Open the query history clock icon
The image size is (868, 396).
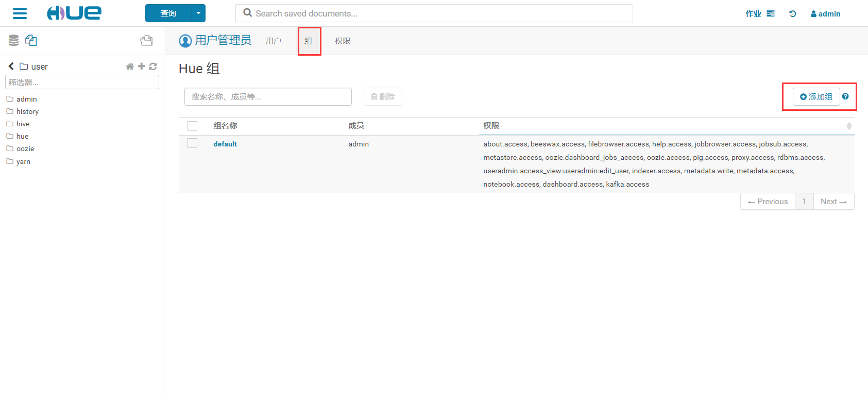tap(793, 14)
